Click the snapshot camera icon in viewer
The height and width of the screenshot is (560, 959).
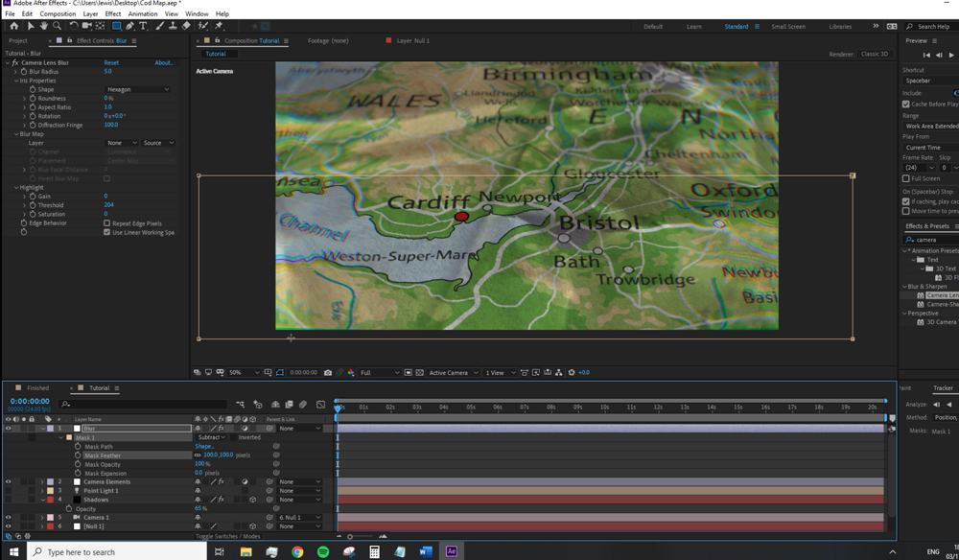point(328,372)
